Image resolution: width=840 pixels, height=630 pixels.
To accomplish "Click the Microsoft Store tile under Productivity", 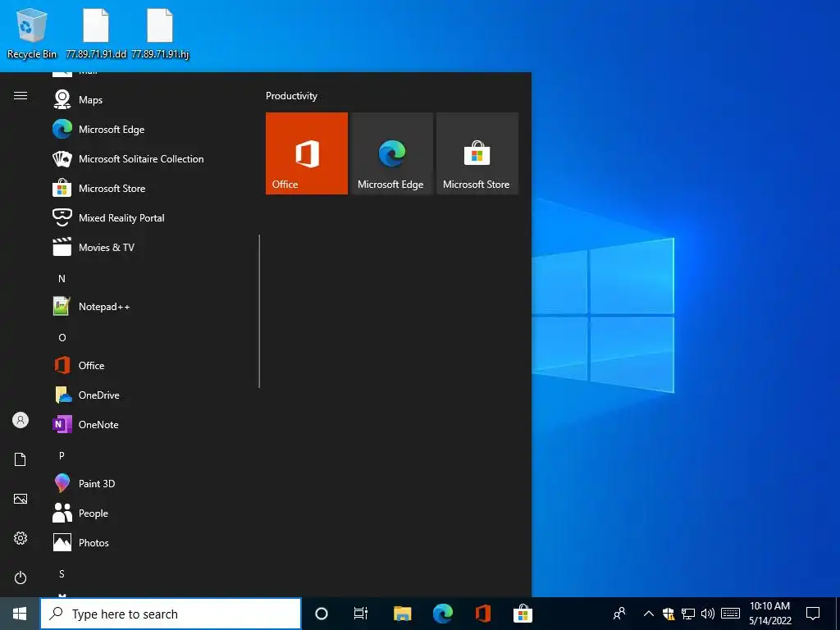I will point(477,153).
